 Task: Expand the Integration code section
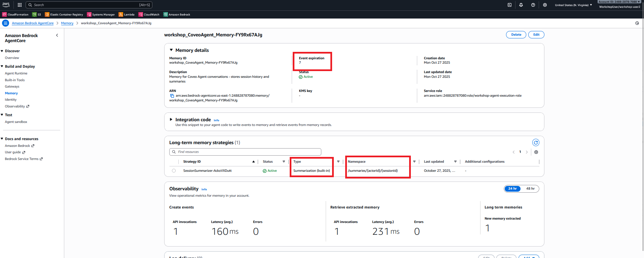point(171,120)
